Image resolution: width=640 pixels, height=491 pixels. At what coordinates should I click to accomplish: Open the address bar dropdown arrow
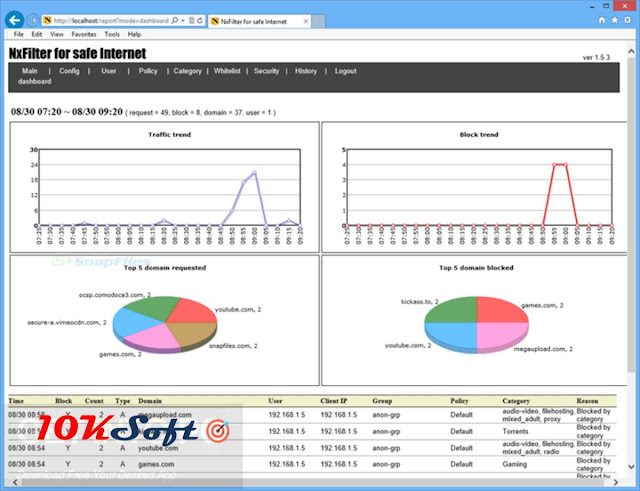pos(183,20)
